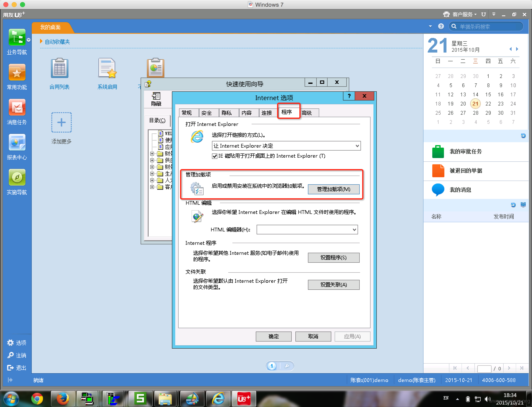This screenshot has width=532, height=407.
Task: Switch to the 隐私 tab
Action: 229,113
